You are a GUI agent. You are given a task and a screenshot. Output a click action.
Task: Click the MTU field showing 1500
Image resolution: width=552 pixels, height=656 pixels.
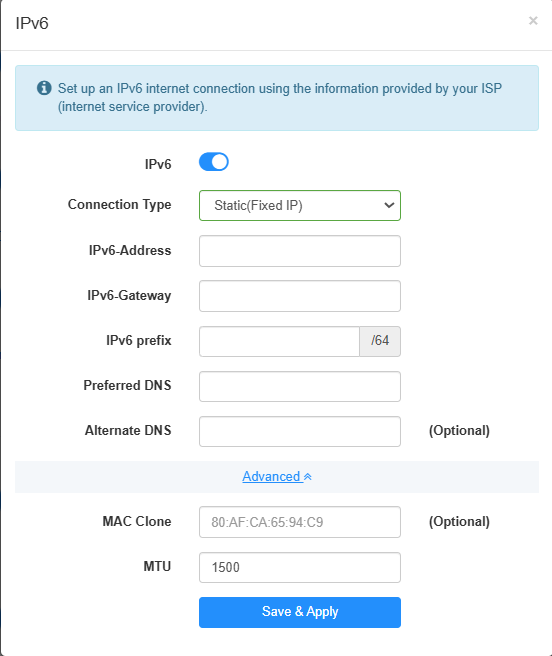point(300,567)
